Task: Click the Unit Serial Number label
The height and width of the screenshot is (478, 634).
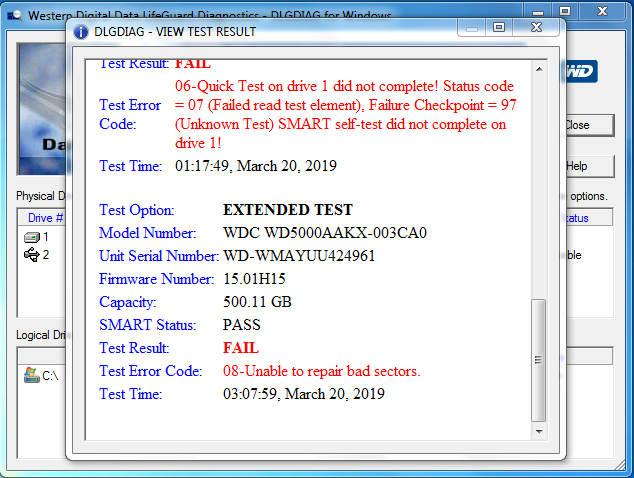Action: point(159,256)
